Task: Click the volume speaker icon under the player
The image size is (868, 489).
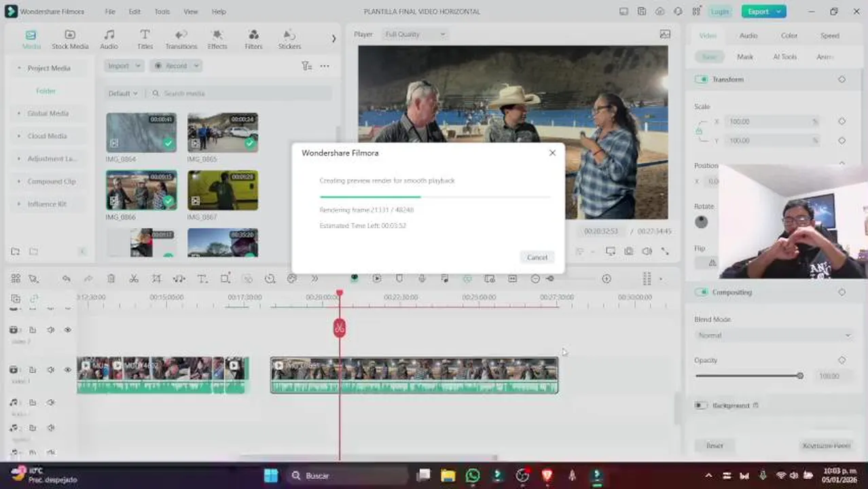Action: pyautogui.click(x=647, y=251)
